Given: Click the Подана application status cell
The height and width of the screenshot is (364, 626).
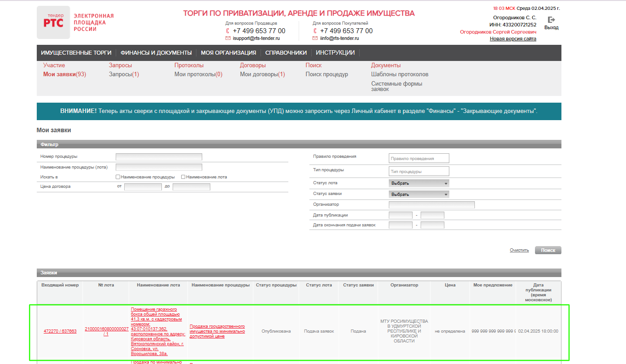Looking at the screenshot, I should click(x=358, y=331).
